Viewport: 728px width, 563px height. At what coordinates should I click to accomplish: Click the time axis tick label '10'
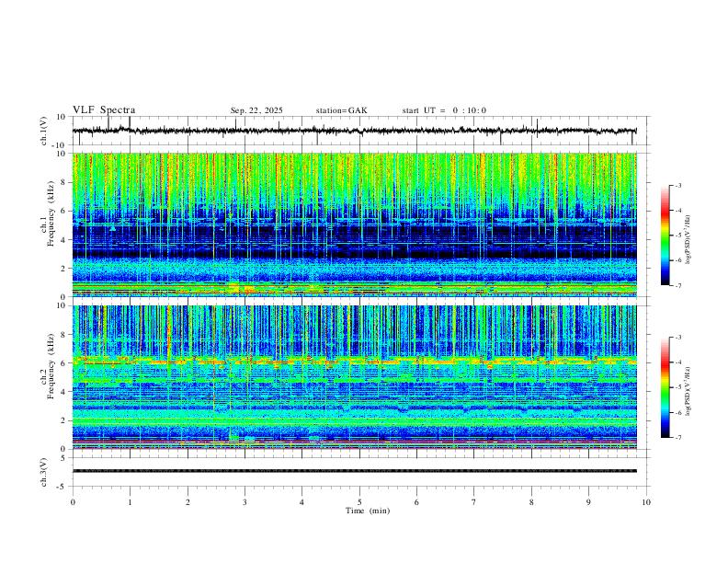(x=646, y=502)
